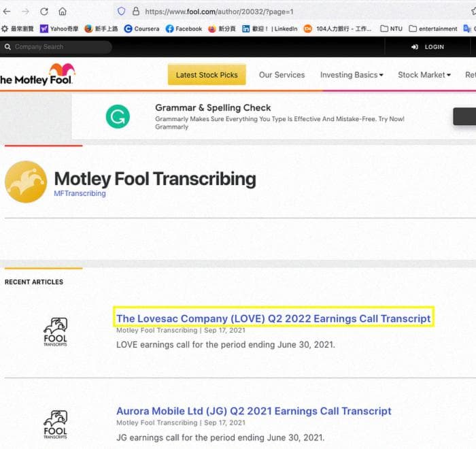This screenshot has width=476, height=449.
Task: Click the fool.com URL address bar
Action: click(x=219, y=12)
